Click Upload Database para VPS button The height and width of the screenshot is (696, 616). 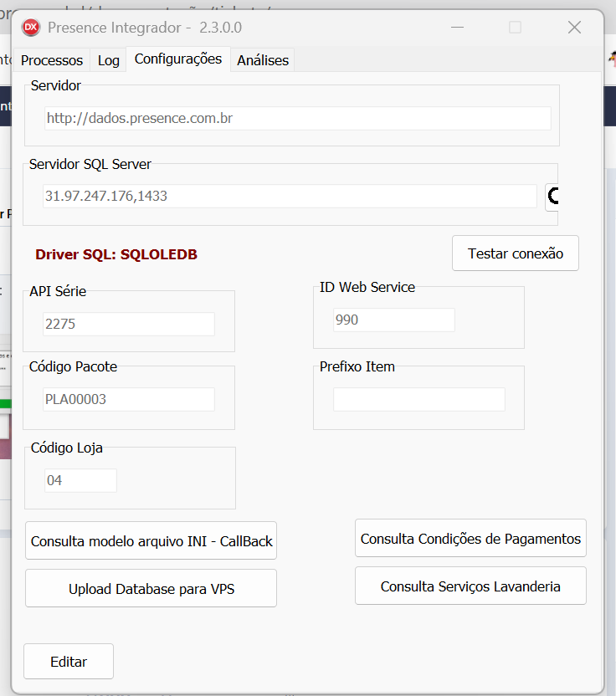point(151,589)
